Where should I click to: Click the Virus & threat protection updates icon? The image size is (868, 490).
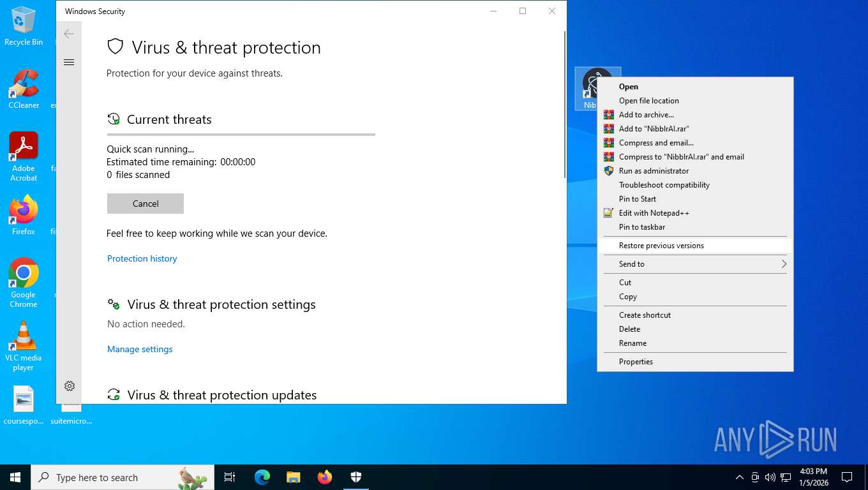[114, 395]
